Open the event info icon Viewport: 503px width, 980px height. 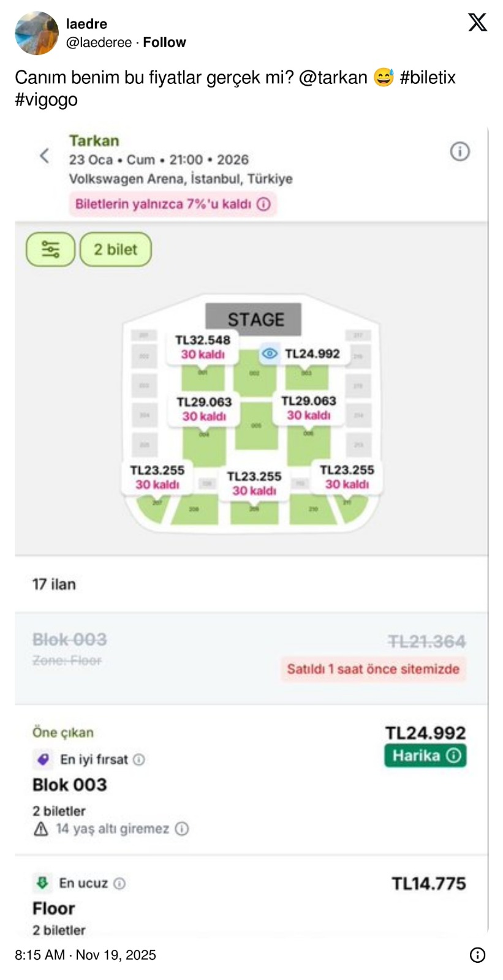460,151
